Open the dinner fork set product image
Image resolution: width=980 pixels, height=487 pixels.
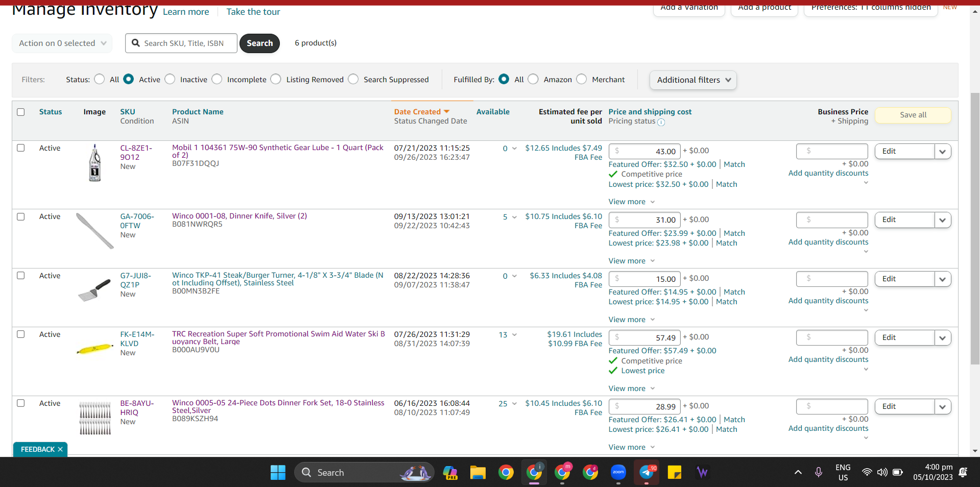pyautogui.click(x=95, y=418)
